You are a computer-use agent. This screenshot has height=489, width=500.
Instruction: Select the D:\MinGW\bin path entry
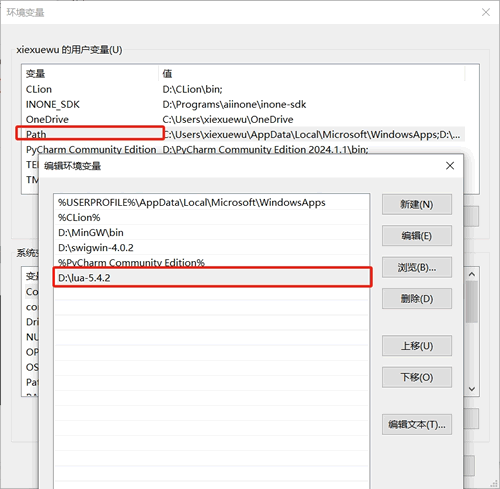pyautogui.click(x=212, y=233)
